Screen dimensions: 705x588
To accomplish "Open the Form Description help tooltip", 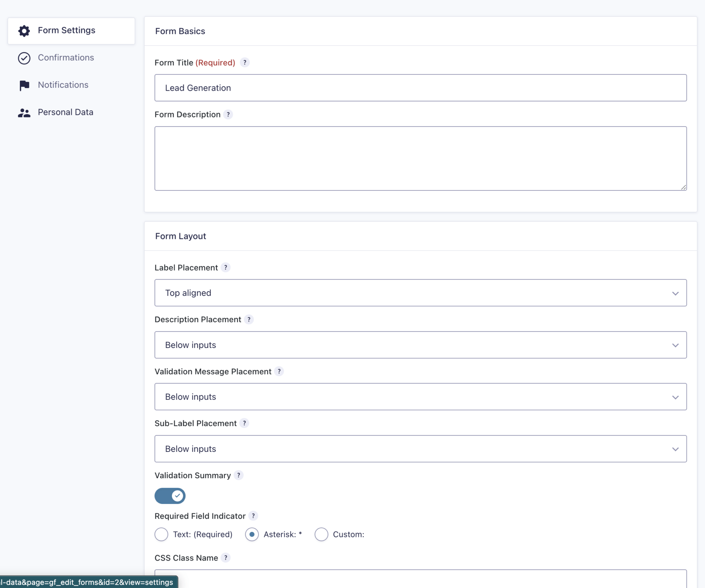I will pyautogui.click(x=228, y=115).
